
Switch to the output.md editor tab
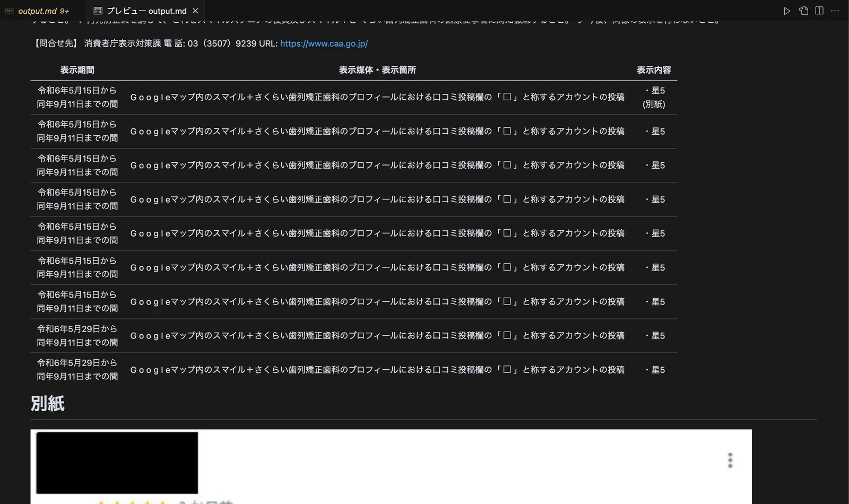point(37,11)
